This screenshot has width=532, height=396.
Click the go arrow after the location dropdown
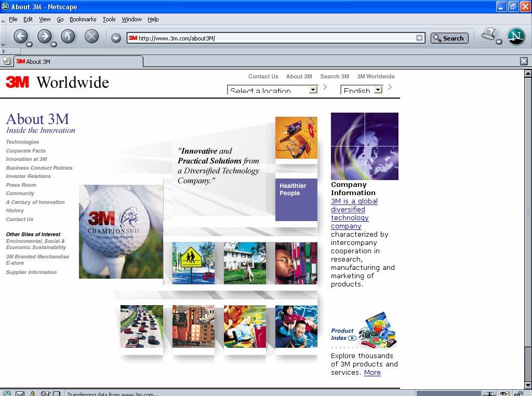[325, 87]
